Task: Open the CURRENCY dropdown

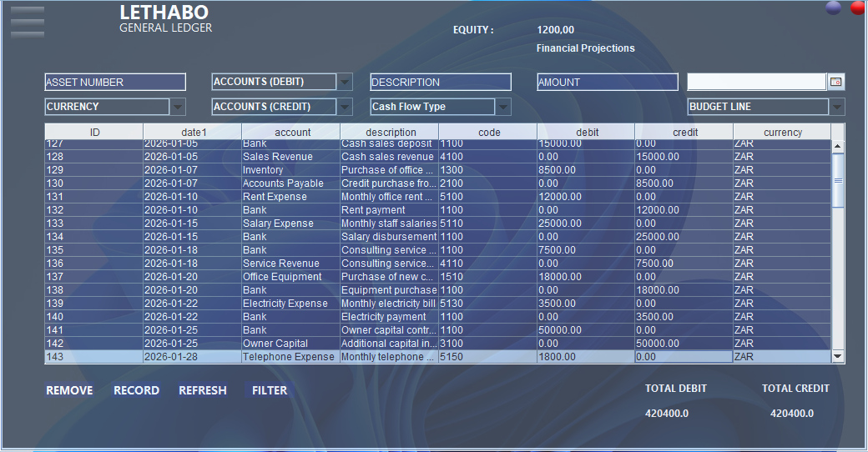Action: [x=178, y=107]
